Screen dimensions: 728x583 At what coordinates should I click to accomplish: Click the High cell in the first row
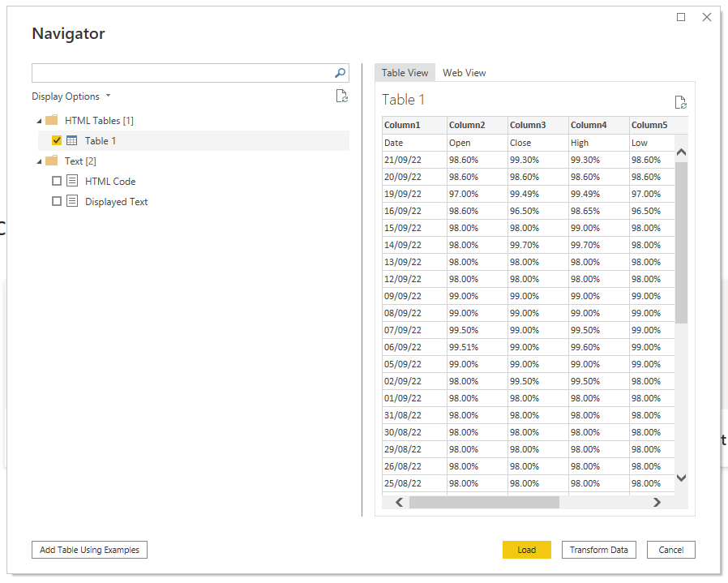point(599,143)
